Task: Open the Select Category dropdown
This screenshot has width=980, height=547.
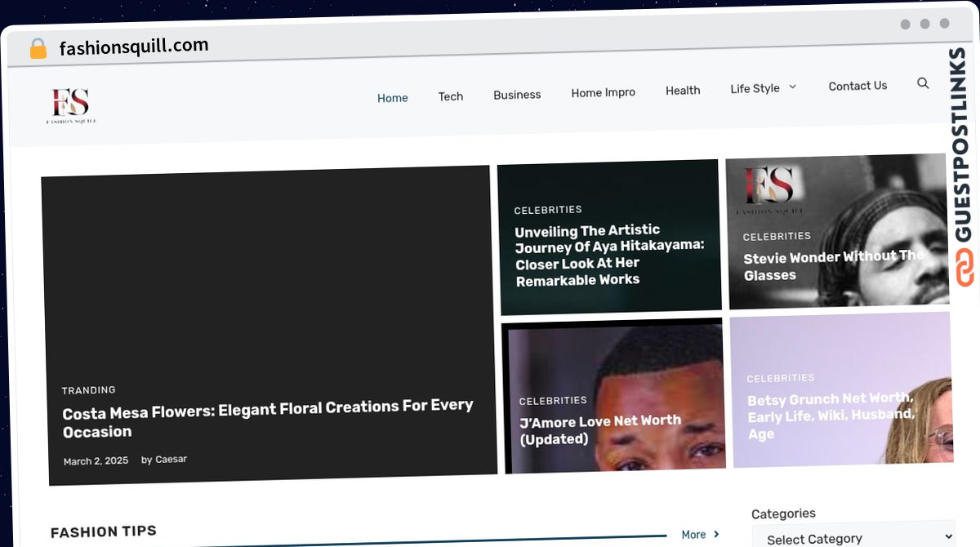Action: tap(853, 537)
